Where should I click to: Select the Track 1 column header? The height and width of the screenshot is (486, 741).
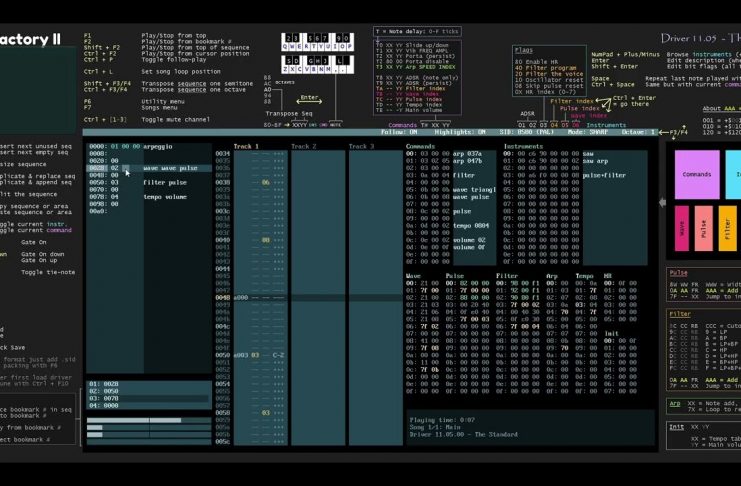(246, 146)
